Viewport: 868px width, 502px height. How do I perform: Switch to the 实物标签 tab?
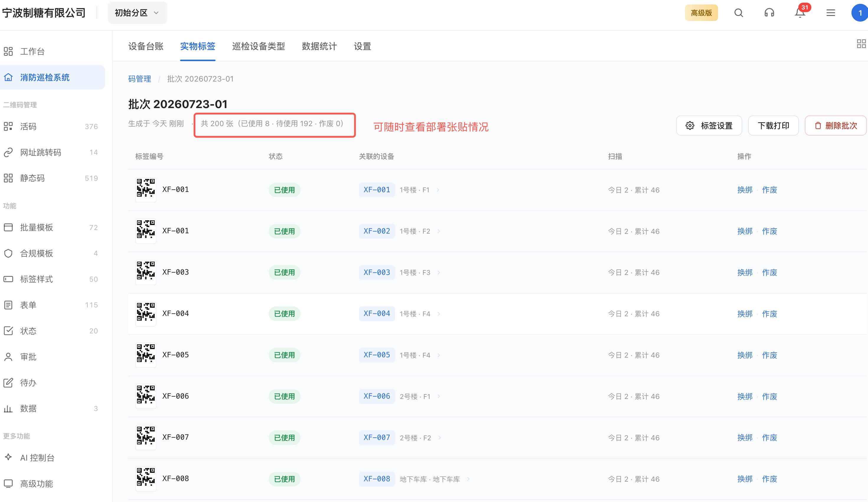198,46
